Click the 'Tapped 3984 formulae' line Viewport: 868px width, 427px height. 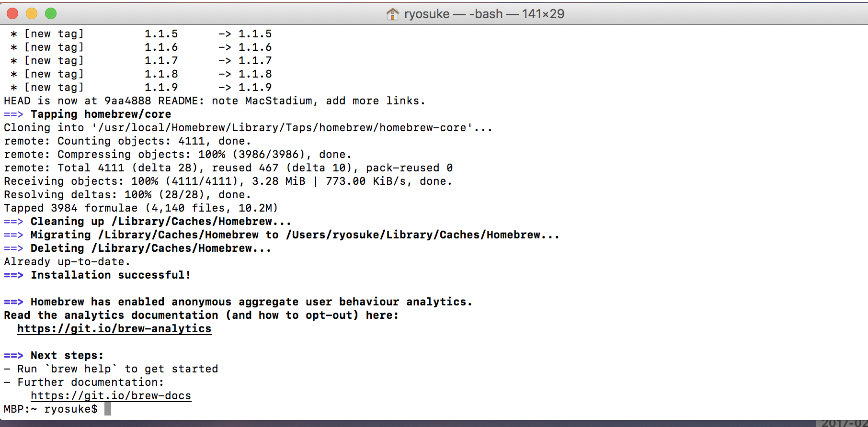pyautogui.click(x=141, y=208)
